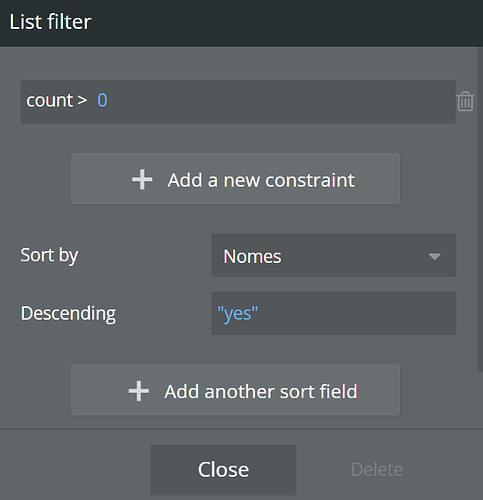This screenshot has height=500, width=483.
Task: Click the vertical scrollbar on the right edge
Action: pyautogui.click(x=480, y=209)
